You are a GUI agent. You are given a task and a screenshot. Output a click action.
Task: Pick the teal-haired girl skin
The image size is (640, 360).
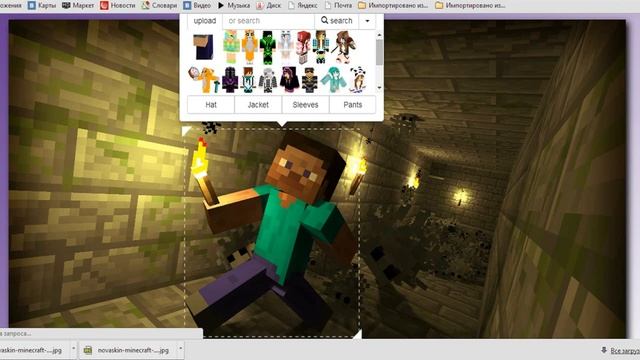coord(333,80)
